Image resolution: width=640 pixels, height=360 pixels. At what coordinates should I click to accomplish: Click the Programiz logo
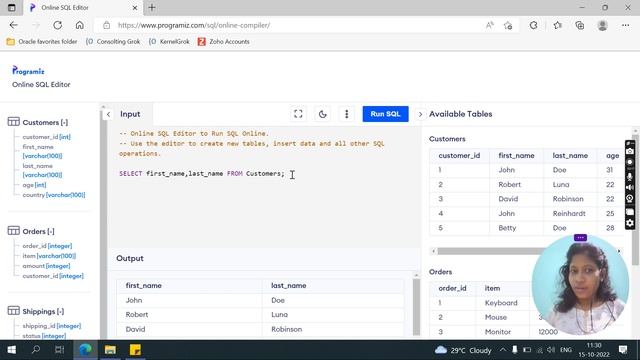(28, 71)
